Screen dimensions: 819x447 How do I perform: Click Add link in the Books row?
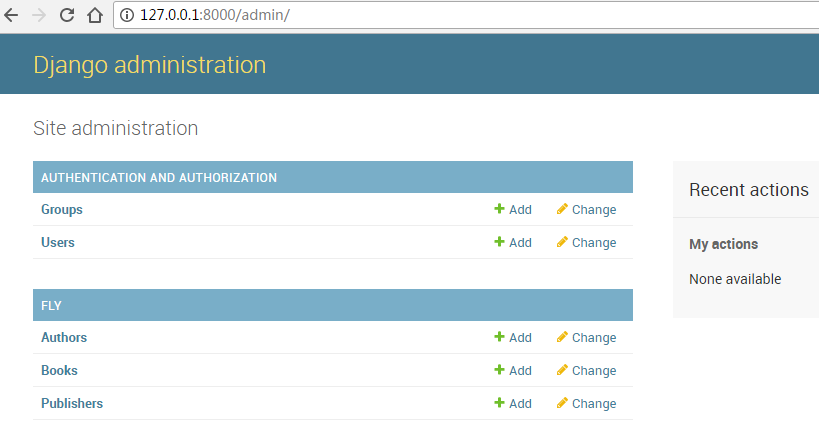(520, 370)
